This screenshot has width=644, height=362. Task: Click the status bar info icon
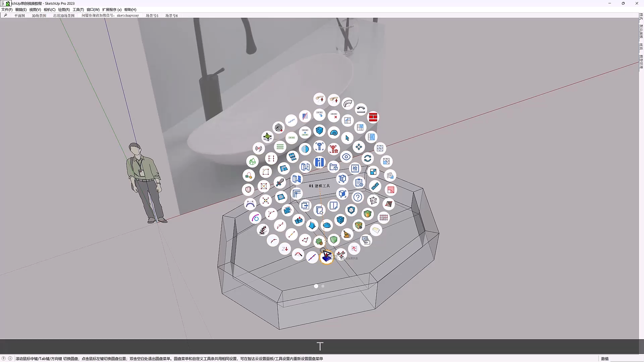(10, 358)
